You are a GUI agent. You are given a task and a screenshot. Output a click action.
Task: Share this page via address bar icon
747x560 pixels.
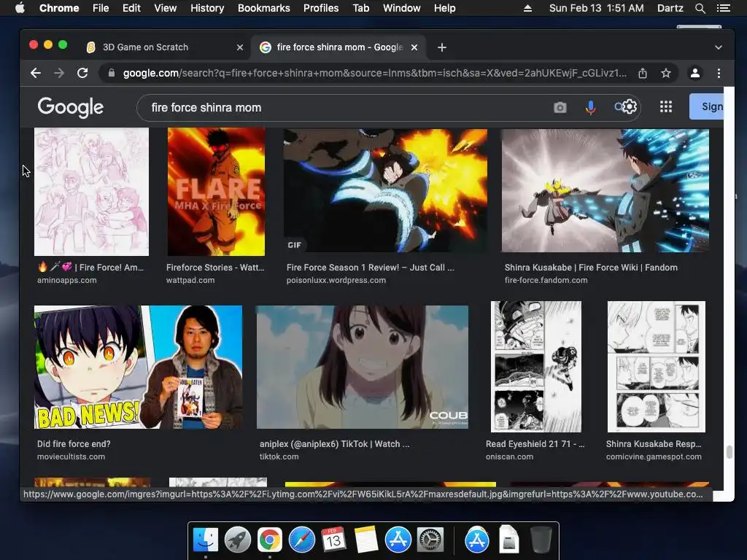(x=643, y=73)
